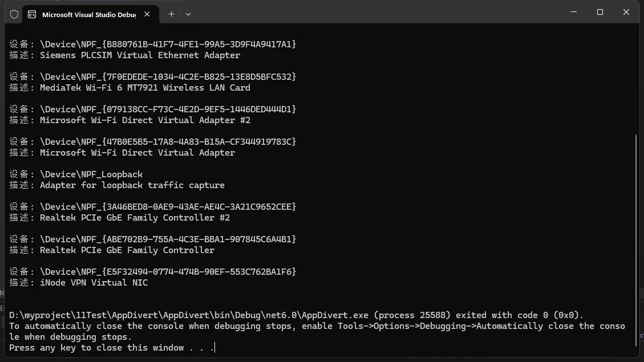Click the administrator shield icon in title bar
644x362 pixels.
tap(14, 14)
